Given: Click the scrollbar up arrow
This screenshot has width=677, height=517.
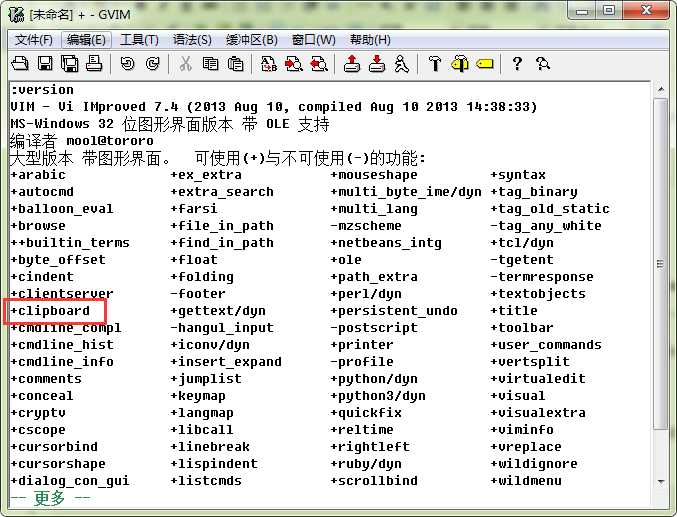Looking at the screenshot, I should tap(661, 89).
